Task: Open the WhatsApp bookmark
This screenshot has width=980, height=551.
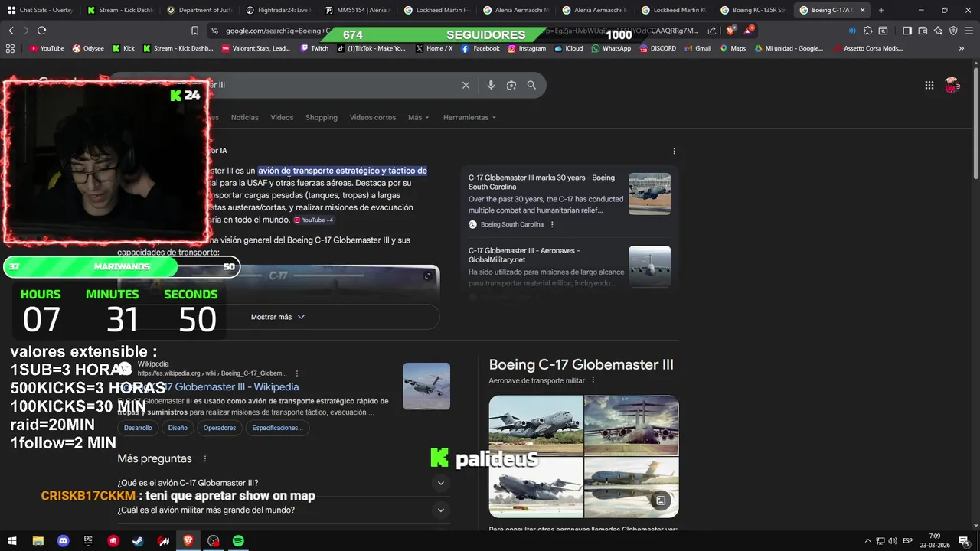Action: [611, 48]
